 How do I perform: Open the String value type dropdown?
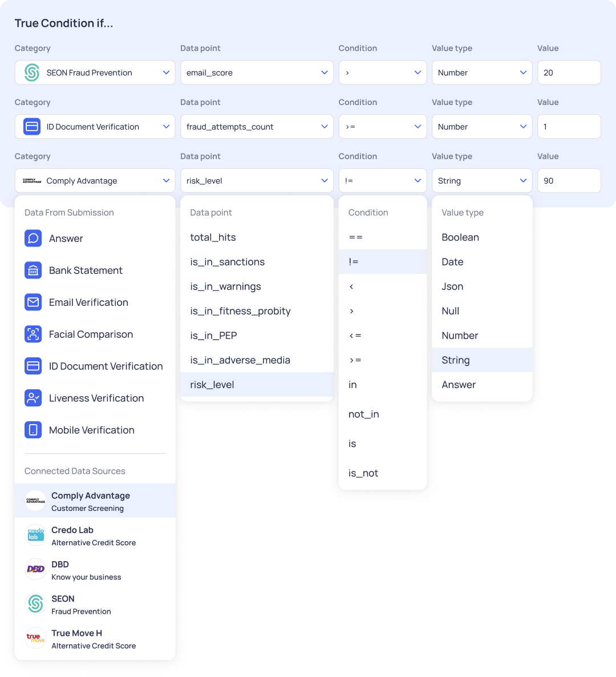coord(482,180)
